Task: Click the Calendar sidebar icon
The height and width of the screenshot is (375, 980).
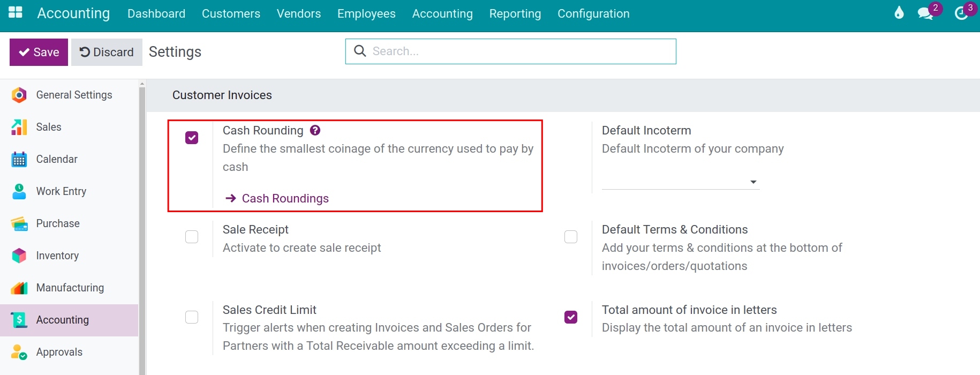Action: tap(19, 159)
